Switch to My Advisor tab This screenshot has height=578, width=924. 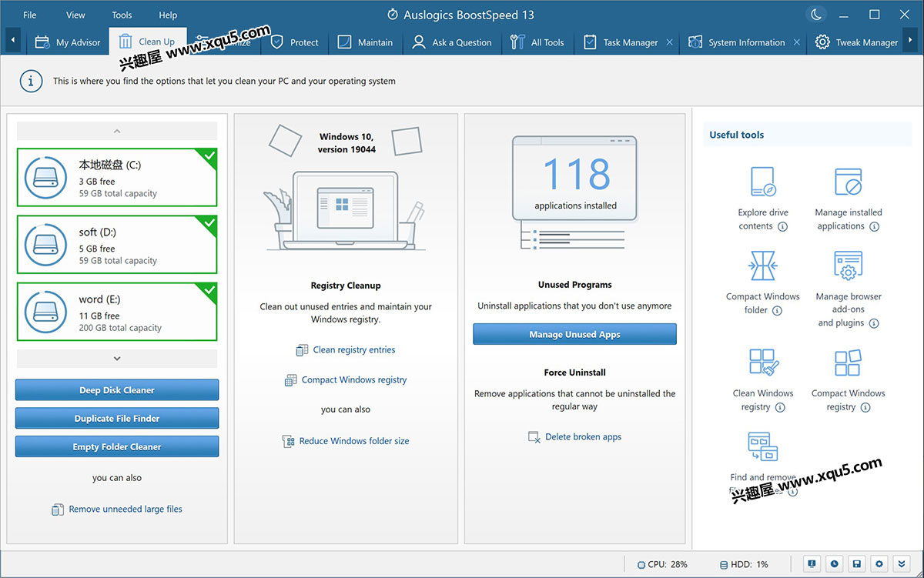click(x=68, y=42)
